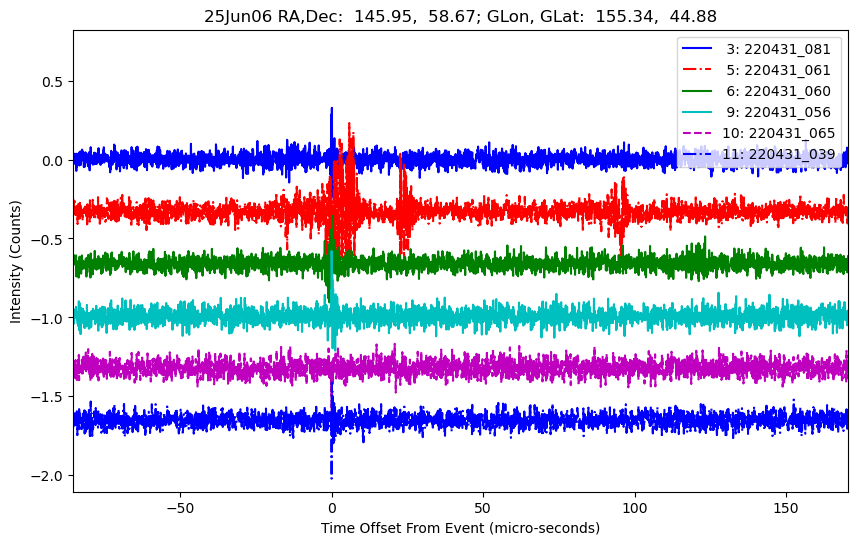
Task: Click the x-axis label Time Offset From Event
Action: pyautogui.click(x=460, y=528)
